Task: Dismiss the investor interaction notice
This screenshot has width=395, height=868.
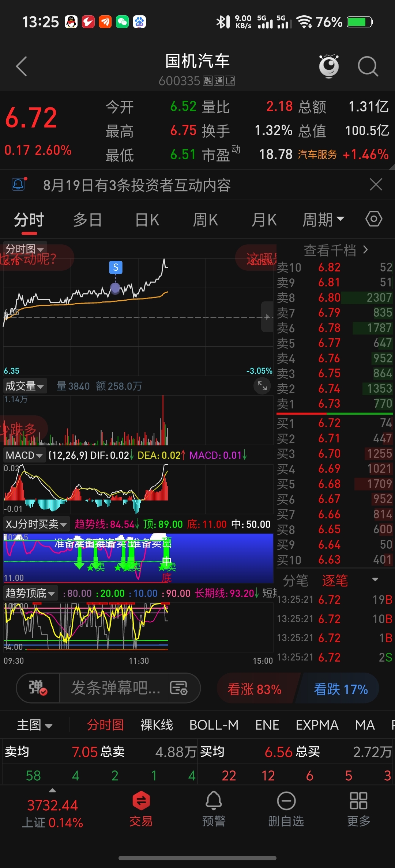Action: click(x=376, y=184)
